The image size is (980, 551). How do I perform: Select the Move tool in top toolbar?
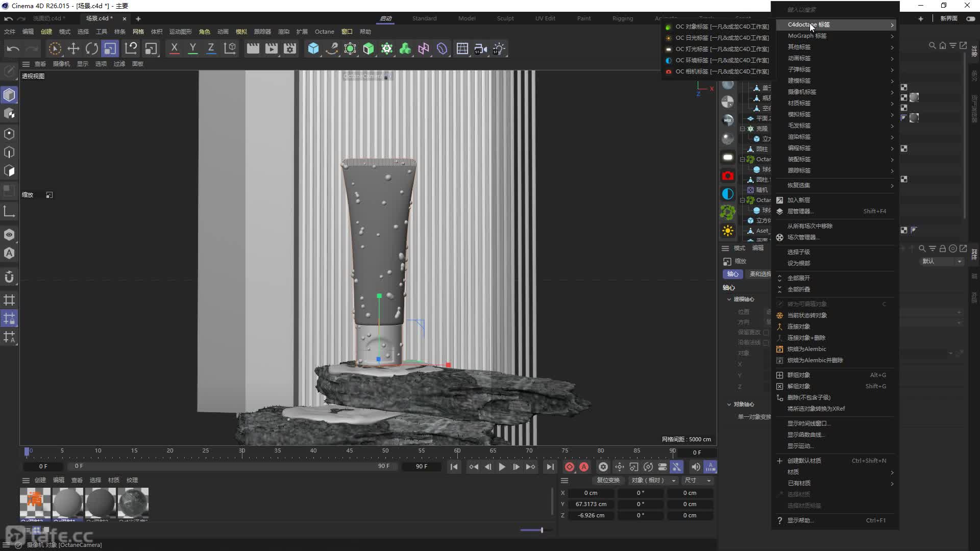pos(73,48)
